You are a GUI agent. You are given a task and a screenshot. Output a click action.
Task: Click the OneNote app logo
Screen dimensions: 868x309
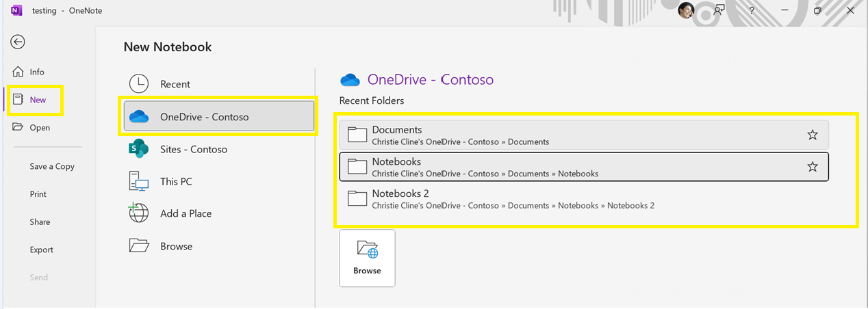tap(16, 10)
